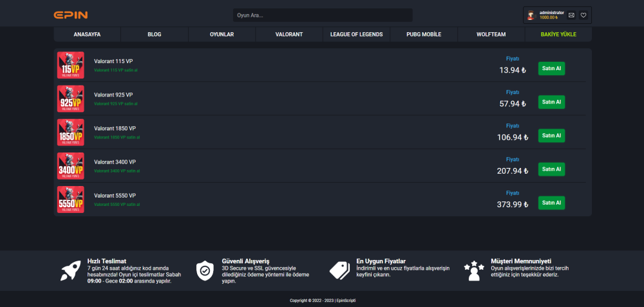The width and height of the screenshot is (644, 307).
Task: Open the Valorant 1850 VP title
Action: click(115, 129)
